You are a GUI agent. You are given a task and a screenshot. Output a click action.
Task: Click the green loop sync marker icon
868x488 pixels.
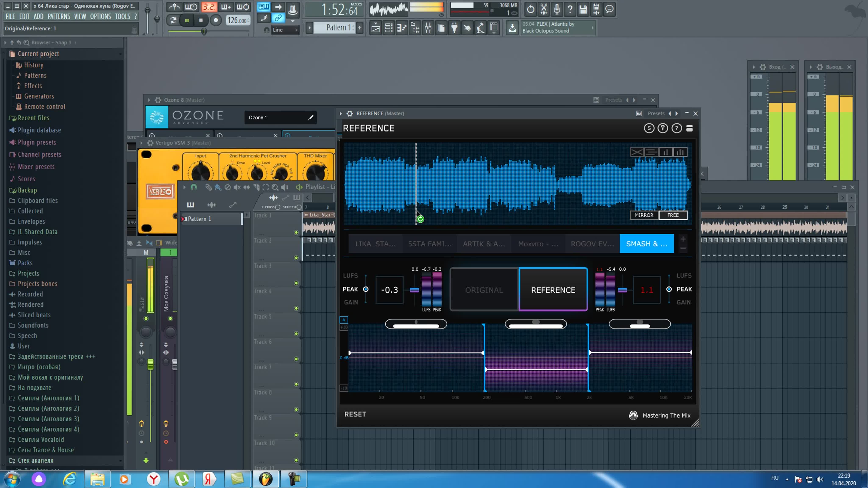(x=420, y=219)
